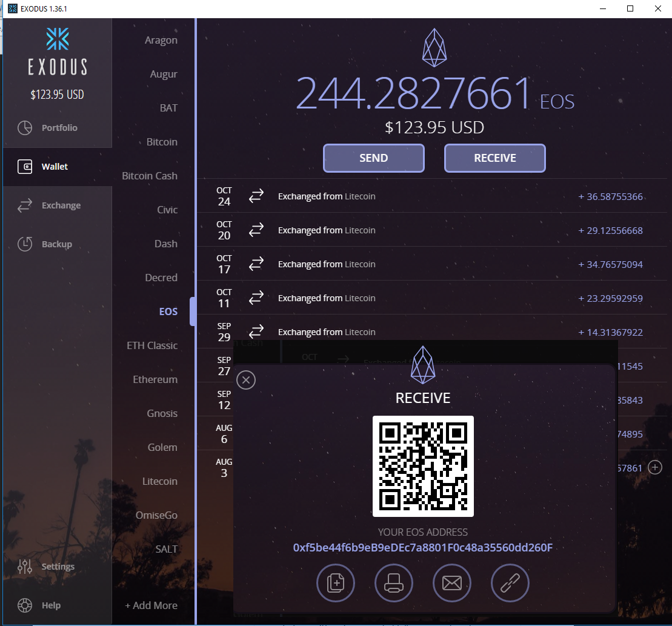
Task: Click amount + 23.29592959
Action: click(610, 298)
